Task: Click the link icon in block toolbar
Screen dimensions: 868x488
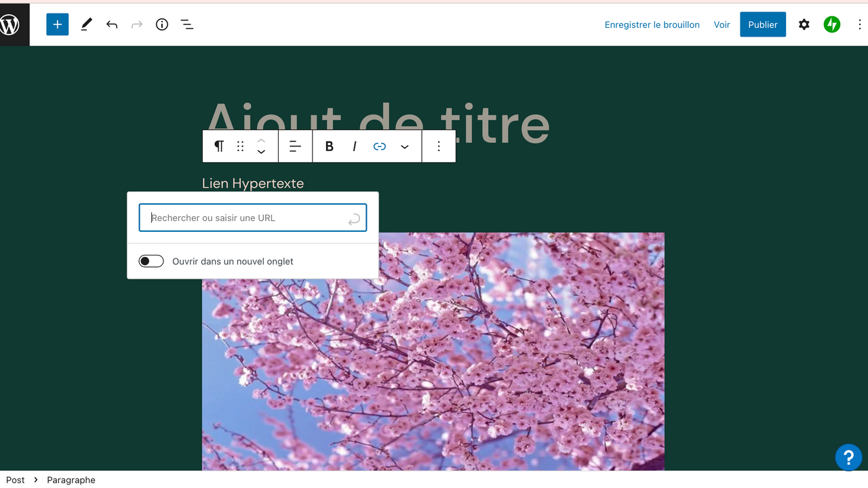Action: coord(379,146)
